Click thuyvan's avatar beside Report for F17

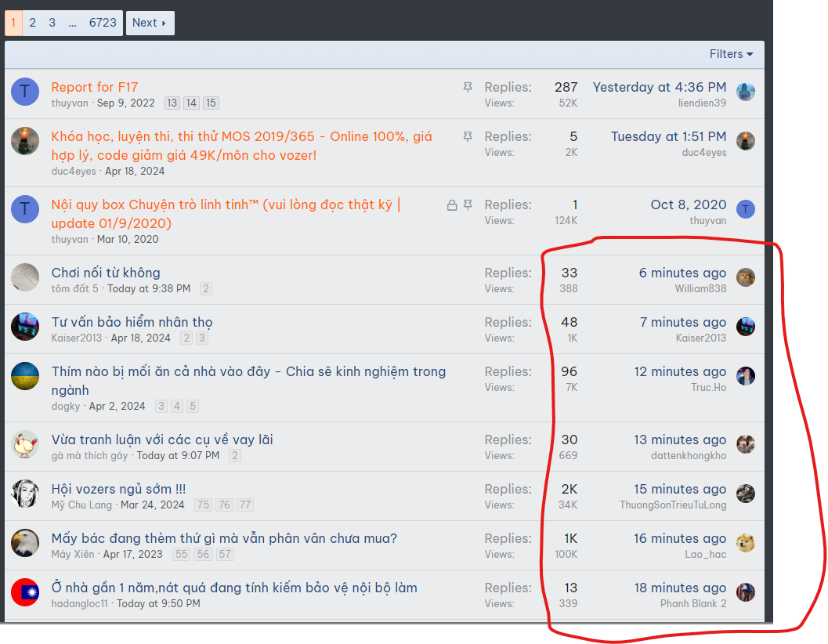[25, 92]
